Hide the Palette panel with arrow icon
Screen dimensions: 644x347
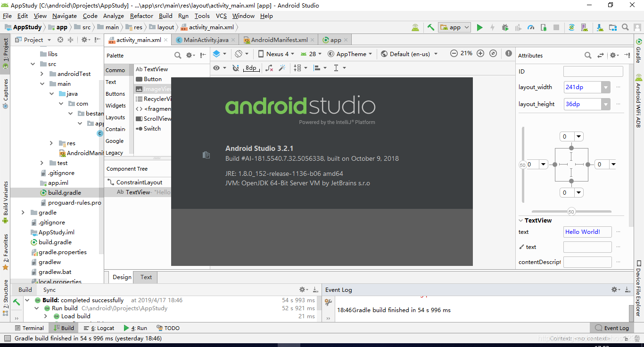[x=203, y=55]
